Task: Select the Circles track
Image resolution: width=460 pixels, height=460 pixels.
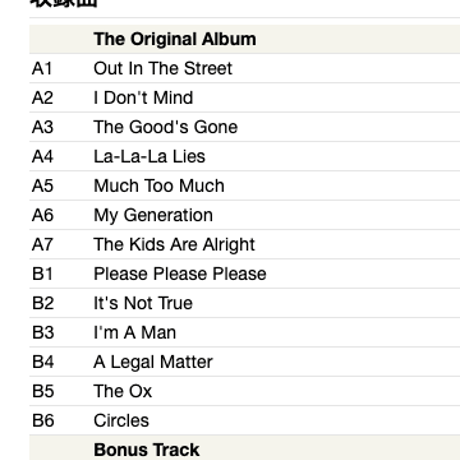Action: (121, 420)
